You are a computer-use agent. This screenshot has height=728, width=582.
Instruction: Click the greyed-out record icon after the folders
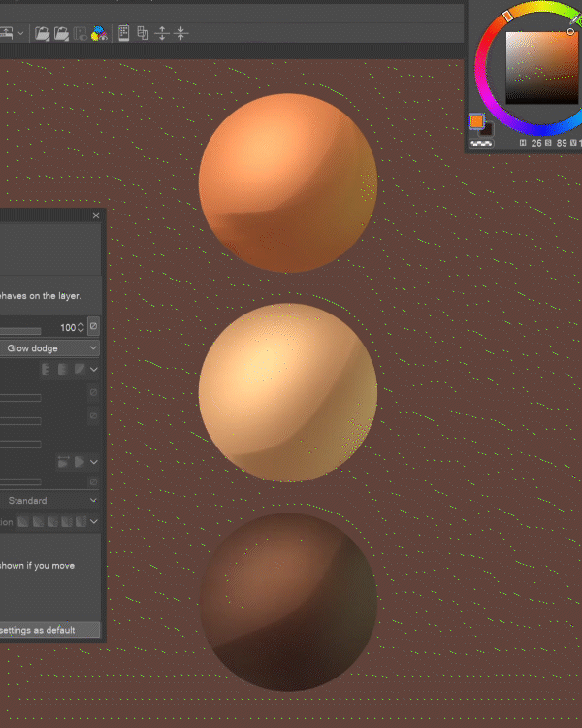click(81, 33)
